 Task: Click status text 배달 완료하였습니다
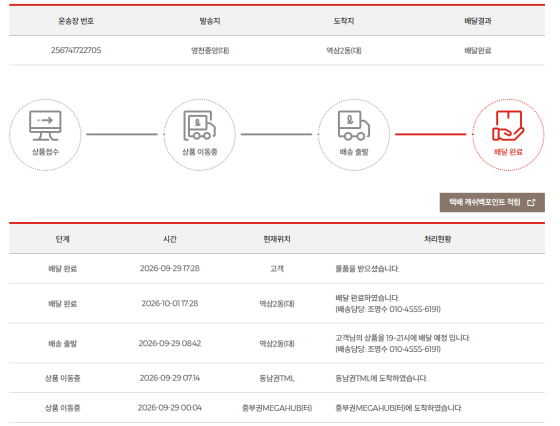[367, 298]
